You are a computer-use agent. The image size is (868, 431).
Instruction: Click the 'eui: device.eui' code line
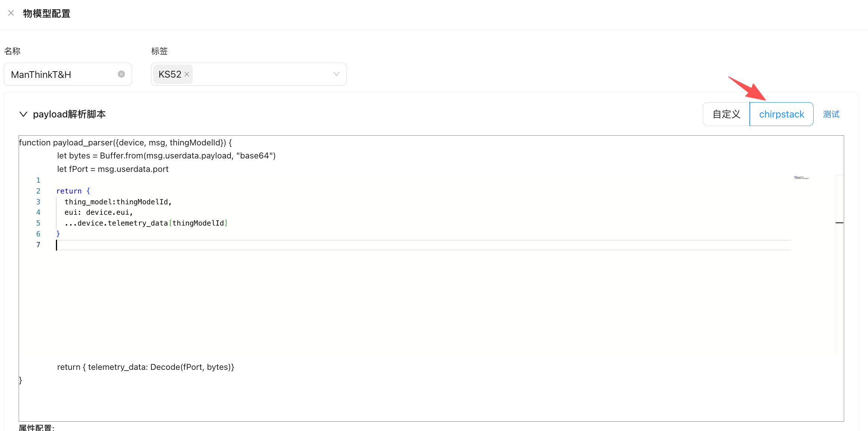(x=98, y=212)
